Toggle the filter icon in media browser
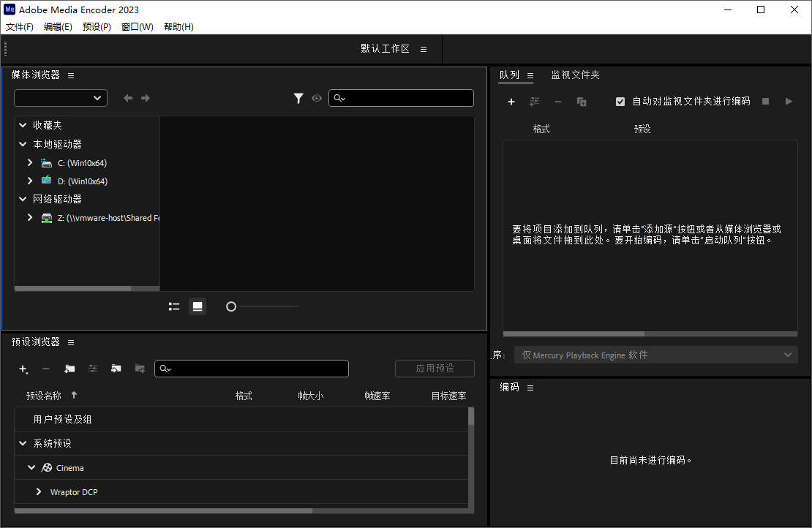This screenshot has height=528, width=812. tap(298, 97)
